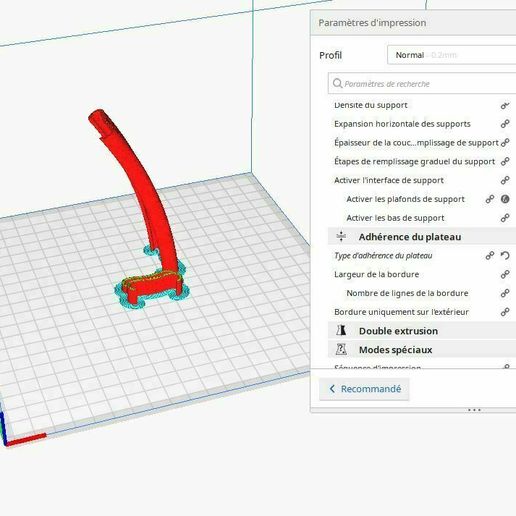Image resolution: width=516 pixels, height=516 pixels.
Task: Click link icon for Expansion horizontale des supports
Action: pos(505,124)
